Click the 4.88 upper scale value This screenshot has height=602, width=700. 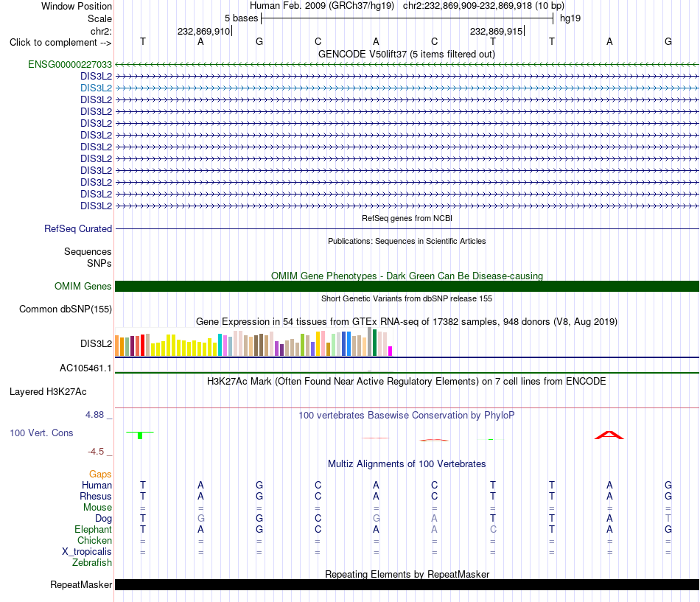[94, 414]
